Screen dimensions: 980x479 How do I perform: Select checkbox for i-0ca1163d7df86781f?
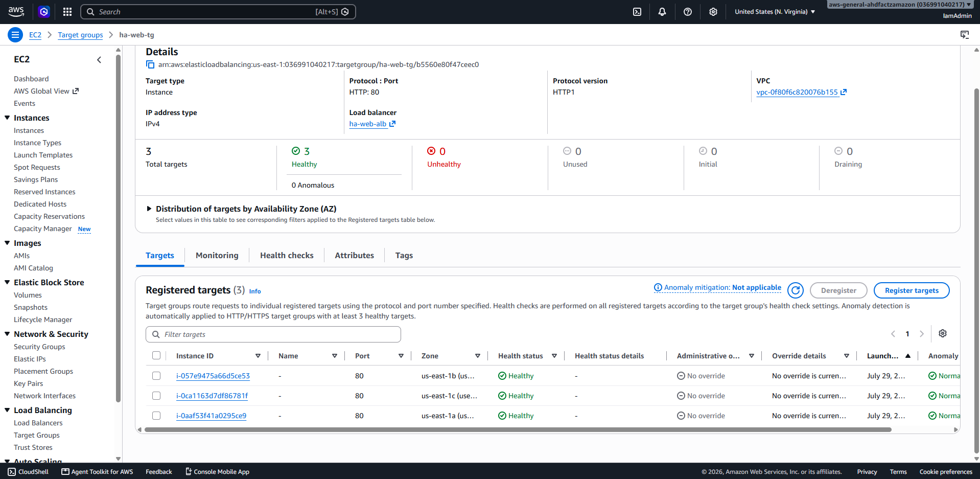click(156, 396)
